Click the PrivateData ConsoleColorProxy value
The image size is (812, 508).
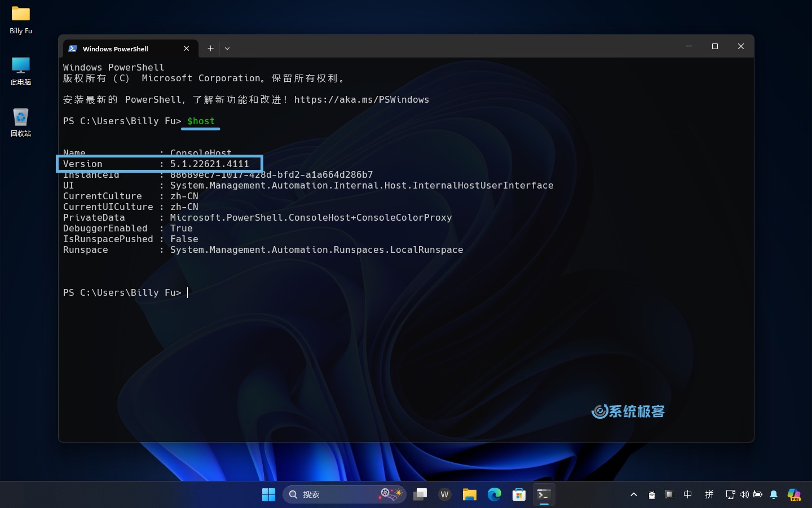pos(311,218)
